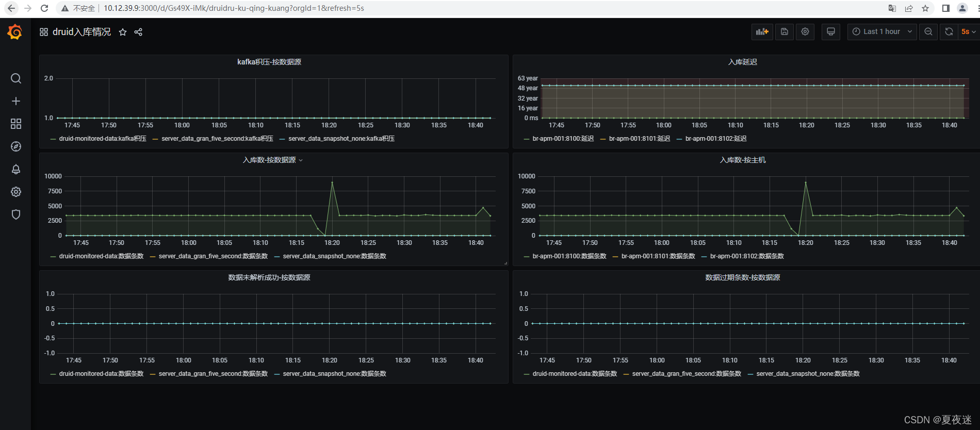Open the Configuration gear in sidebar
This screenshot has height=430, width=980.
[x=16, y=192]
